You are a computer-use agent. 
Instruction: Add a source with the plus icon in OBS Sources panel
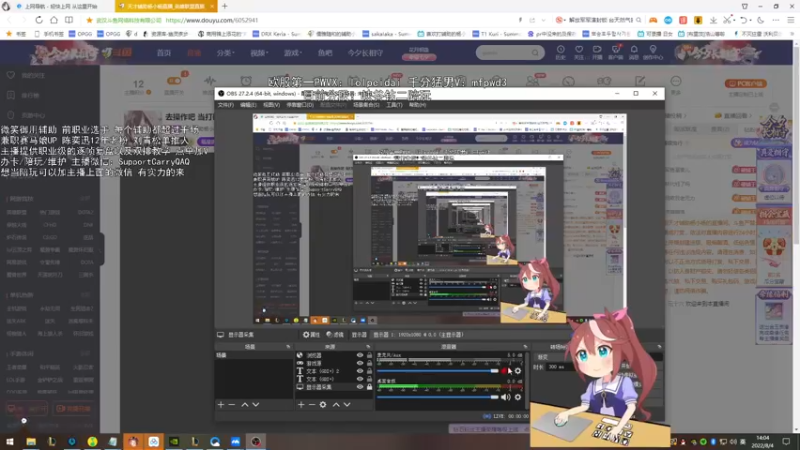[x=301, y=405]
